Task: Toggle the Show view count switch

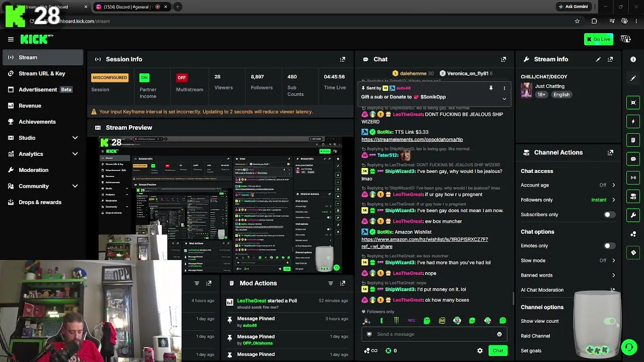Action: (610, 321)
